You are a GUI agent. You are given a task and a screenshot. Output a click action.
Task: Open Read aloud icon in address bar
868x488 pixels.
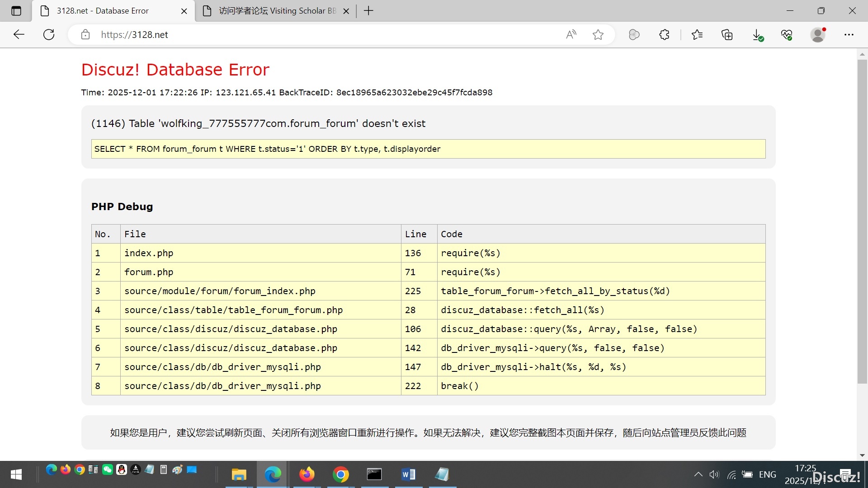[x=571, y=34]
